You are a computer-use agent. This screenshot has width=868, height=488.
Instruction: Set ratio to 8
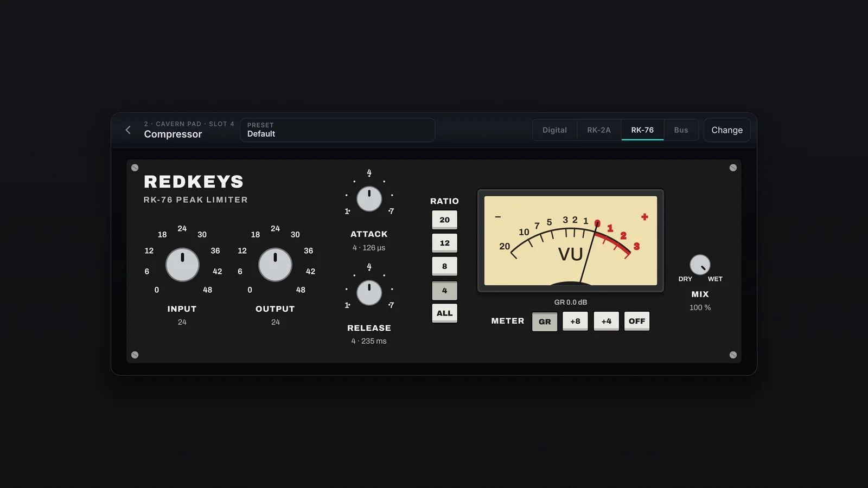tap(444, 267)
